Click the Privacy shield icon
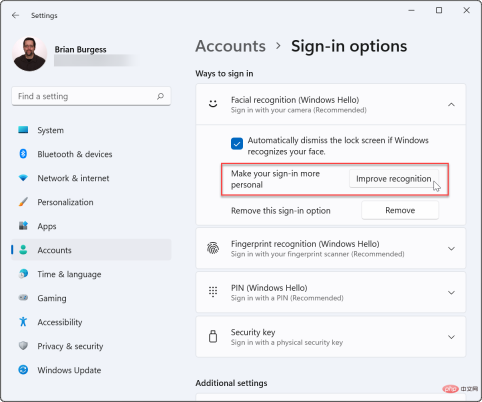The width and height of the screenshot is (482, 402). click(x=23, y=346)
